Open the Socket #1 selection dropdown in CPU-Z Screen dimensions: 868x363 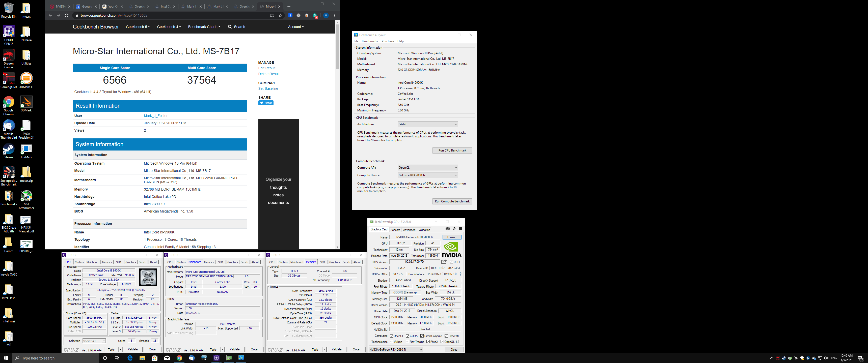point(94,341)
